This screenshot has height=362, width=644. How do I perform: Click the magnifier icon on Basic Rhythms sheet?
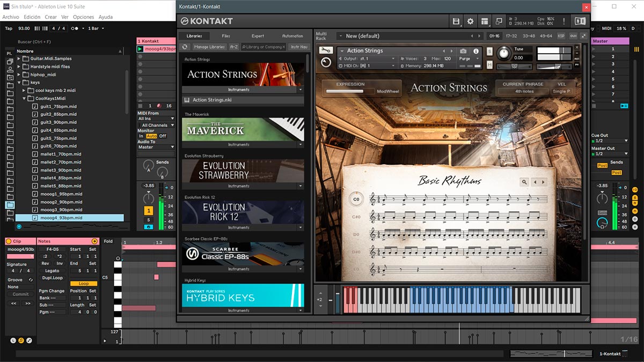coord(524,182)
